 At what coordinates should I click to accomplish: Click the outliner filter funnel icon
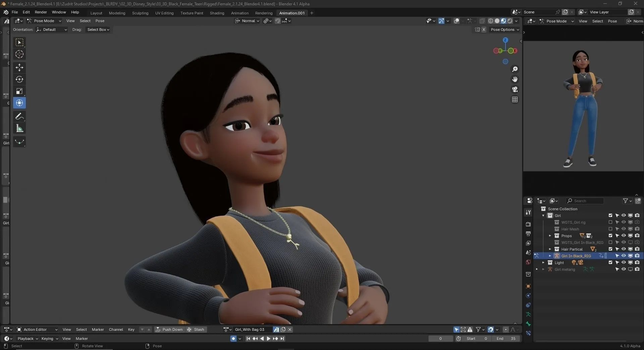point(625,201)
